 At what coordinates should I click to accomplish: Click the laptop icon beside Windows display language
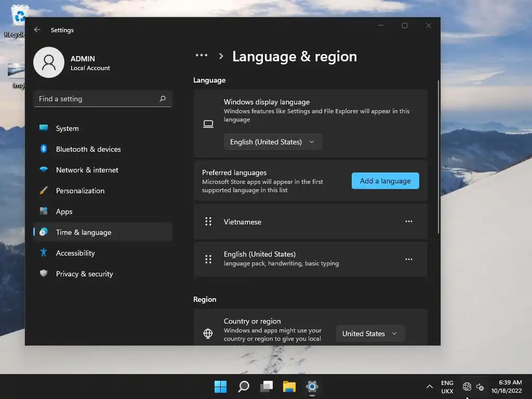click(x=208, y=124)
